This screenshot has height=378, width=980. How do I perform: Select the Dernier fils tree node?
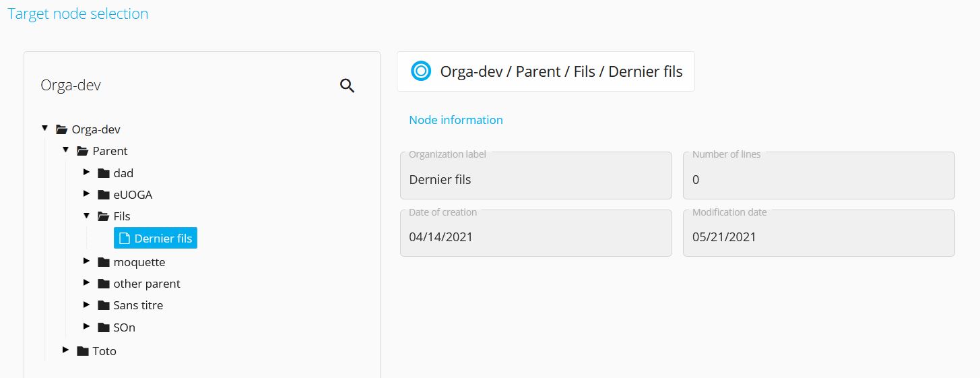click(156, 238)
